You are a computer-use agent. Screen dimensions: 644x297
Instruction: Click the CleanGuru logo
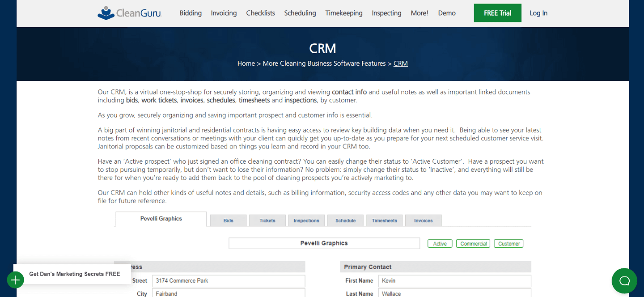tap(129, 13)
